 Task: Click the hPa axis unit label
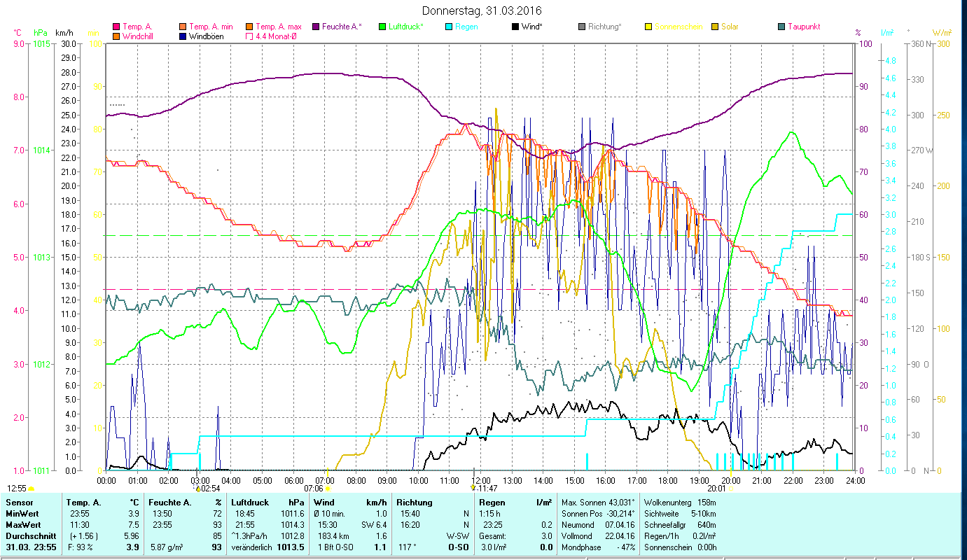pos(40,33)
